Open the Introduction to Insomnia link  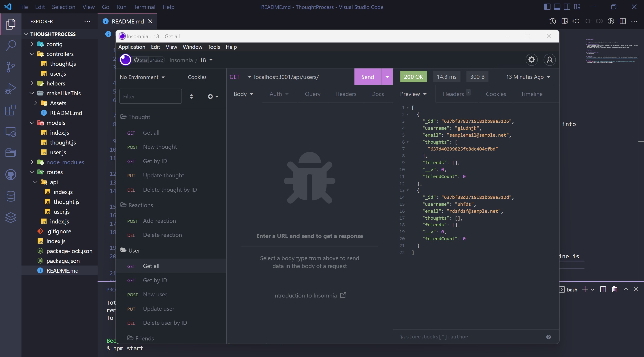tap(309, 295)
